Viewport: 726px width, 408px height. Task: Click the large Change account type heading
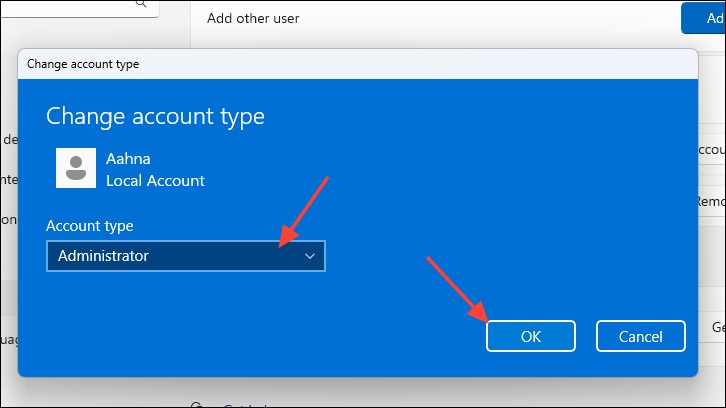(x=155, y=116)
